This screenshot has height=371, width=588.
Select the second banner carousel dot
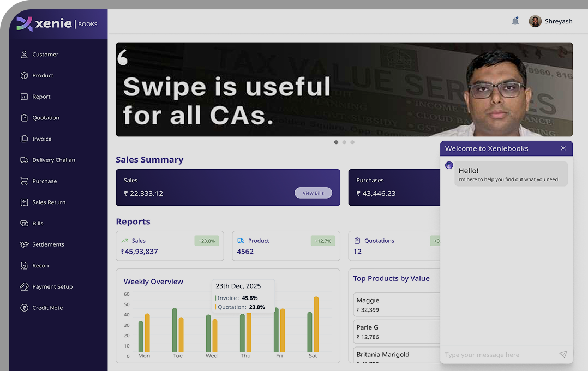pos(344,142)
